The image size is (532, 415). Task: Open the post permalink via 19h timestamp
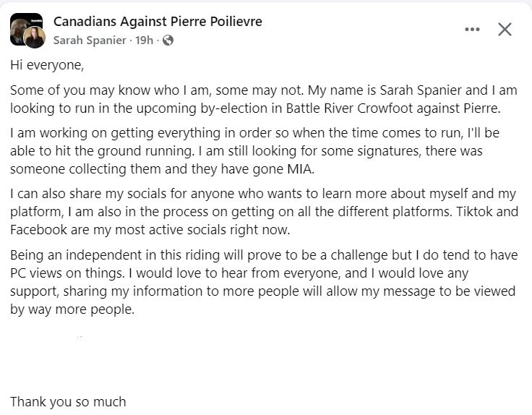coord(144,40)
